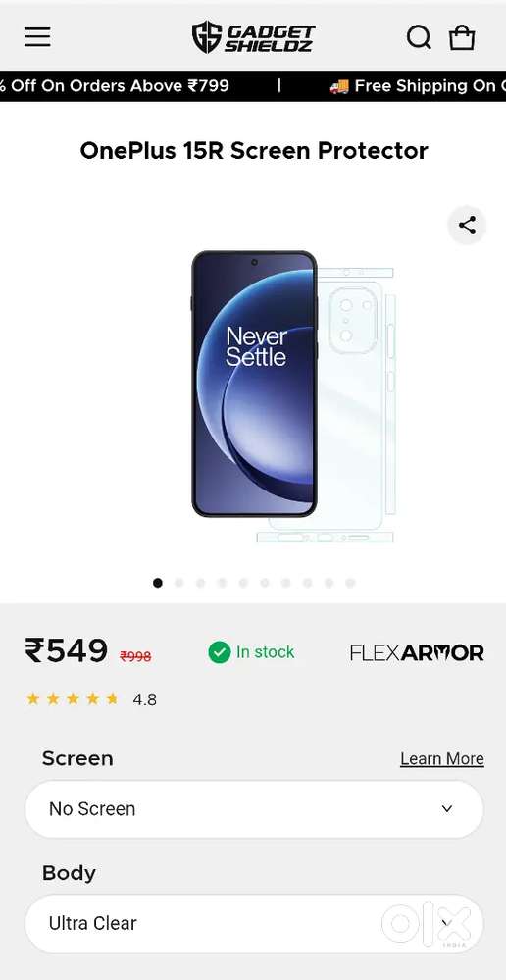
Task: Open the hamburger navigation menu
Action: coord(37,37)
